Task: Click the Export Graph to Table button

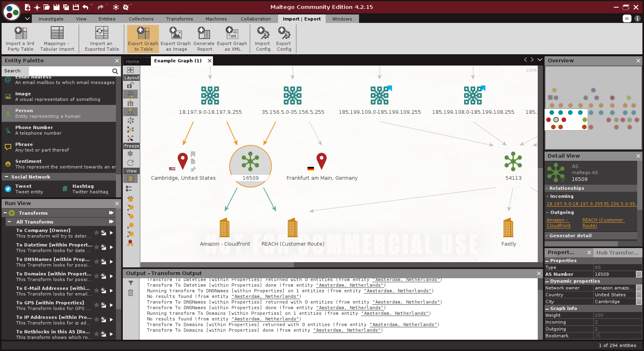Action: (143, 39)
